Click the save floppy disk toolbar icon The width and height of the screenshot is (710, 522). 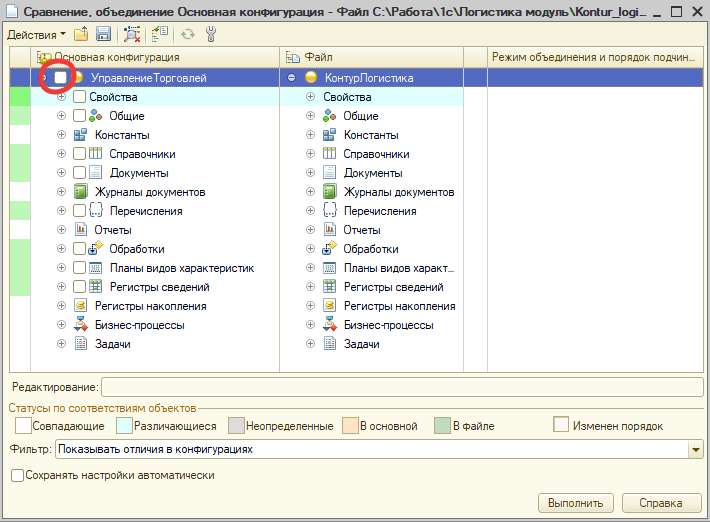tap(103, 34)
